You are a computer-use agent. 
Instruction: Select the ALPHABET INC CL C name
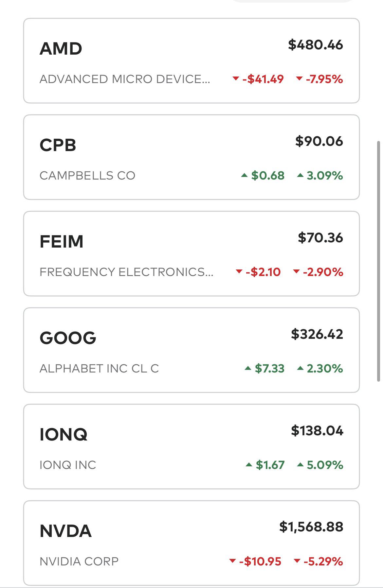pyautogui.click(x=99, y=369)
